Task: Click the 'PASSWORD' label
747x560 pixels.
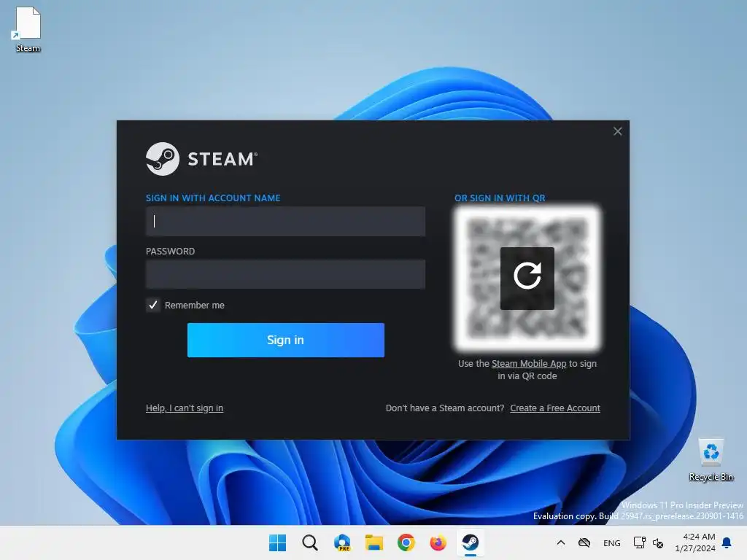Action: click(170, 251)
